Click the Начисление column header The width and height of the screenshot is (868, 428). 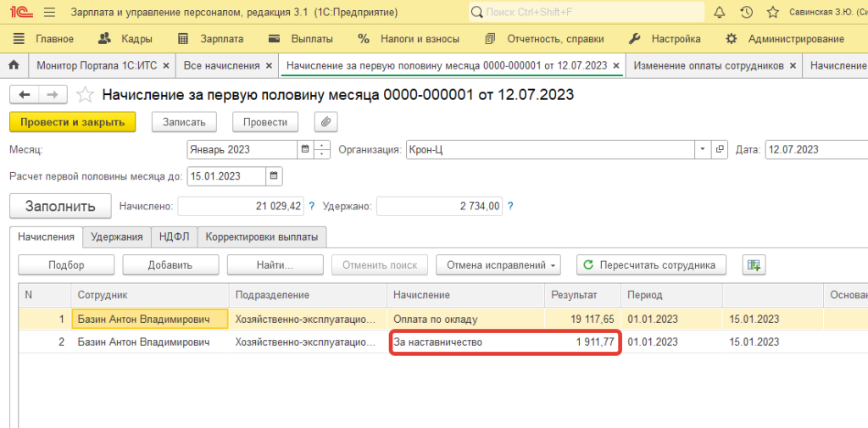point(465,296)
